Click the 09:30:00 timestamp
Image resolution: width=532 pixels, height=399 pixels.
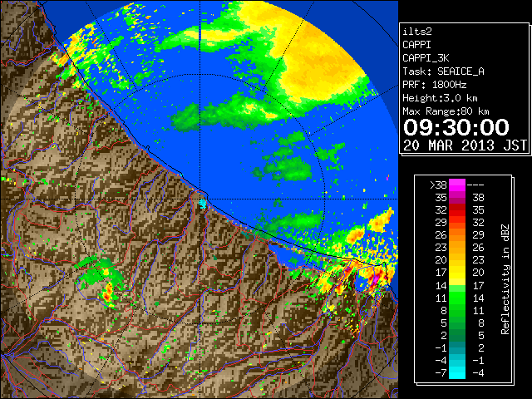click(456, 127)
